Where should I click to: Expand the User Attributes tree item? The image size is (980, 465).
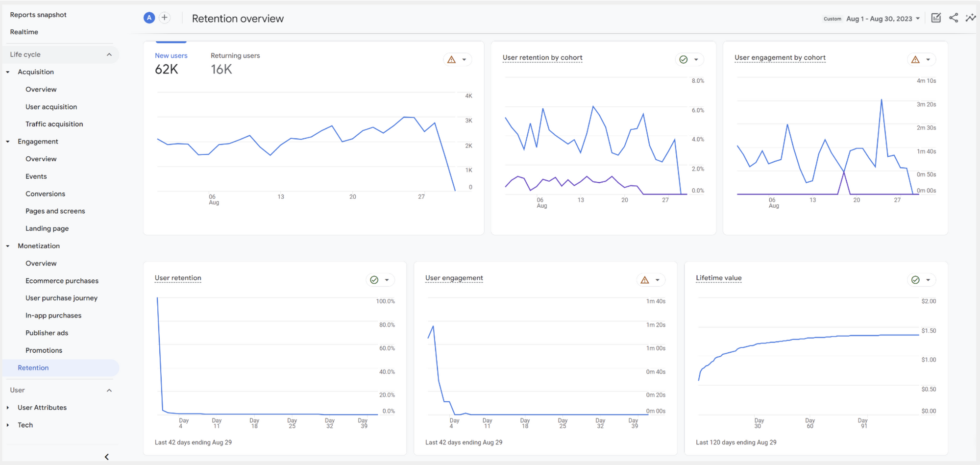pos(8,408)
